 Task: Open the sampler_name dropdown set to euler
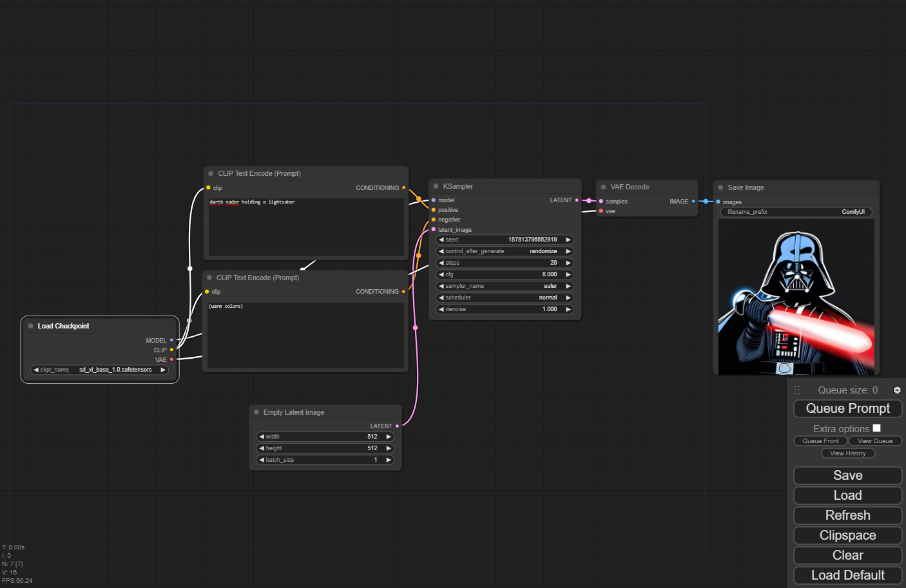point(505,286)
